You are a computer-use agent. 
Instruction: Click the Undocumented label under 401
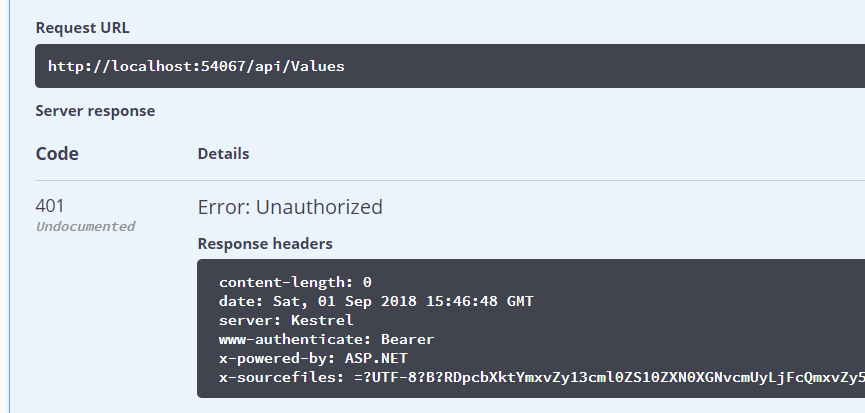(86, 227)
